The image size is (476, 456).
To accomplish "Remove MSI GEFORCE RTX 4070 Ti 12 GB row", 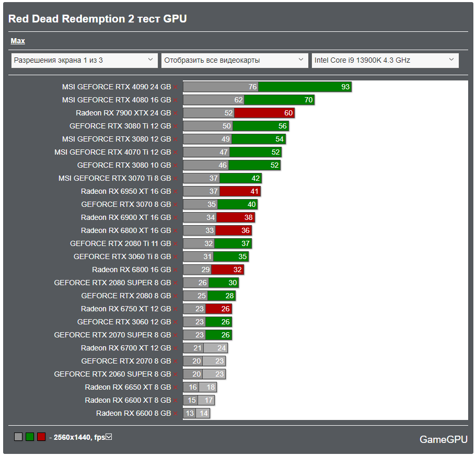I will [x=176, y=153].
